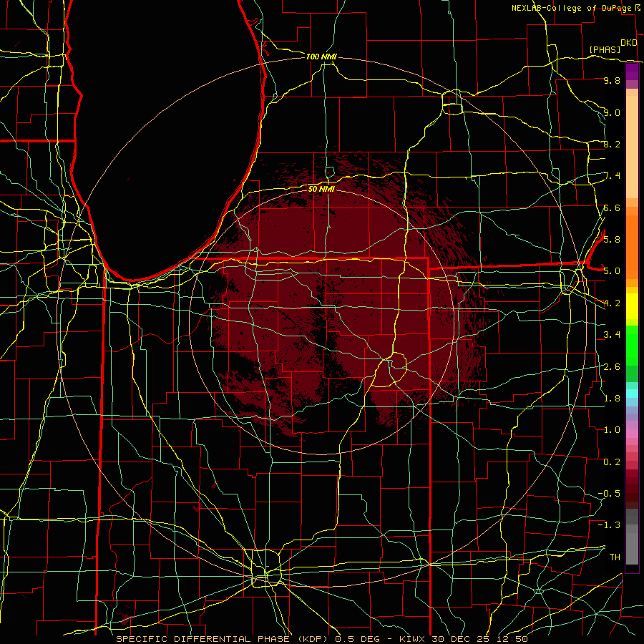Click the 9.0 value on the color scale

[612, 112]
